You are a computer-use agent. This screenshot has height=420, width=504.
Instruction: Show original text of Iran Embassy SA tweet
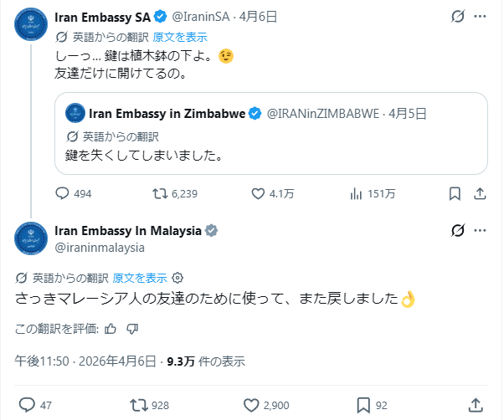point(181,38)
